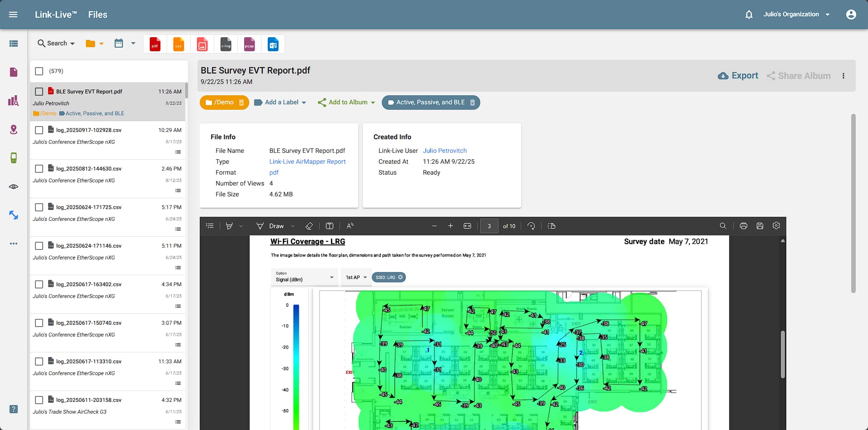Select the pcap file type filter
The width and height of the screenshot is (868, 430).
(x=249, y=44)
